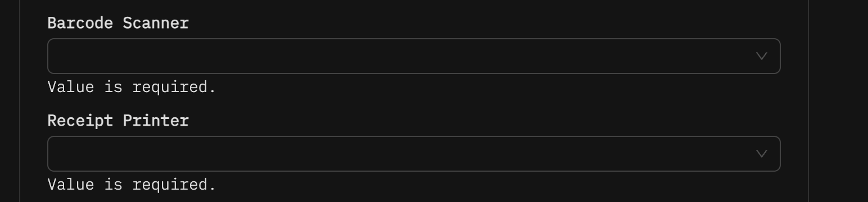Click the chevron arrow in Receipt Printer field
The width and height of the screenshot is (868, 202).
762,154
